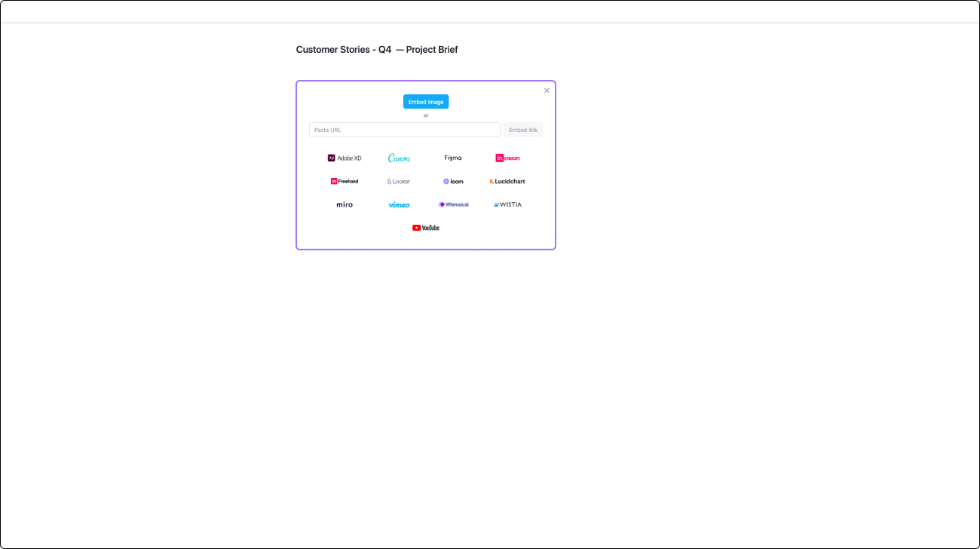Pick the Loom logo
The image size is (980, 549).
[453, 181]
